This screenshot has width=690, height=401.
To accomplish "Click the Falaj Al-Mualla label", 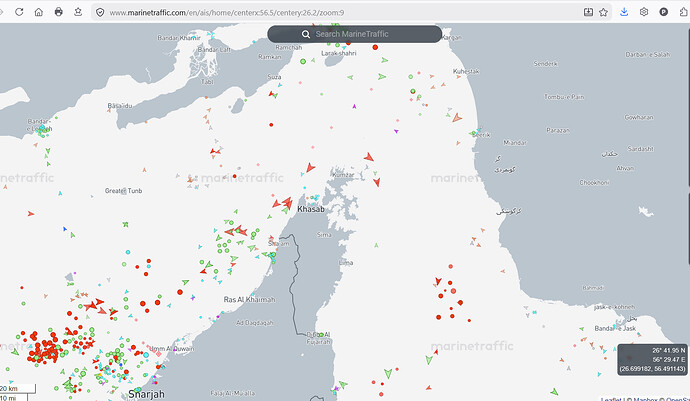I will tap(233, 393).
